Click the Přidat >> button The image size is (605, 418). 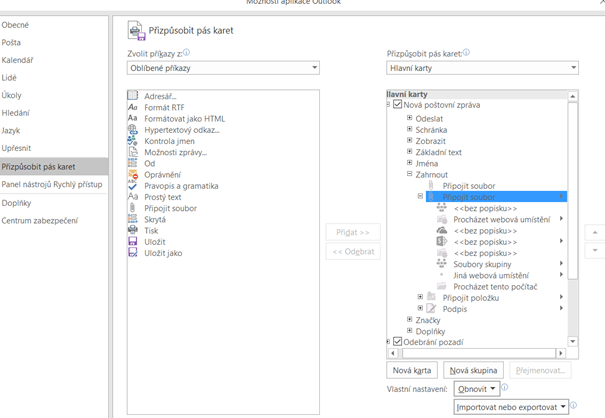pyautogui.click(x=353, y=232)
